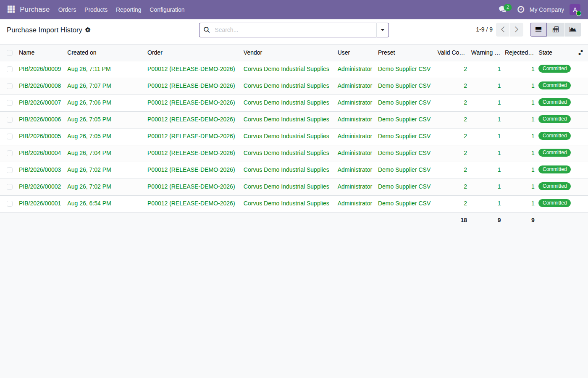Switch to pivot table view

point(556,29)
